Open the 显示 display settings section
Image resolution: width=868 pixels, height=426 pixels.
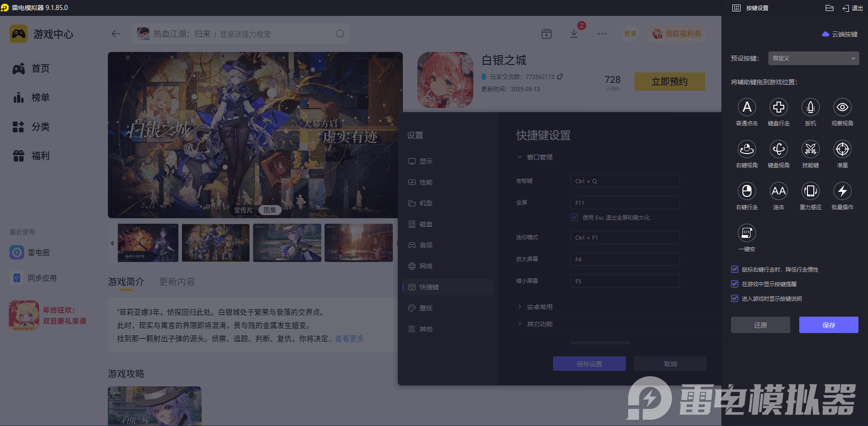click(448, 161)
